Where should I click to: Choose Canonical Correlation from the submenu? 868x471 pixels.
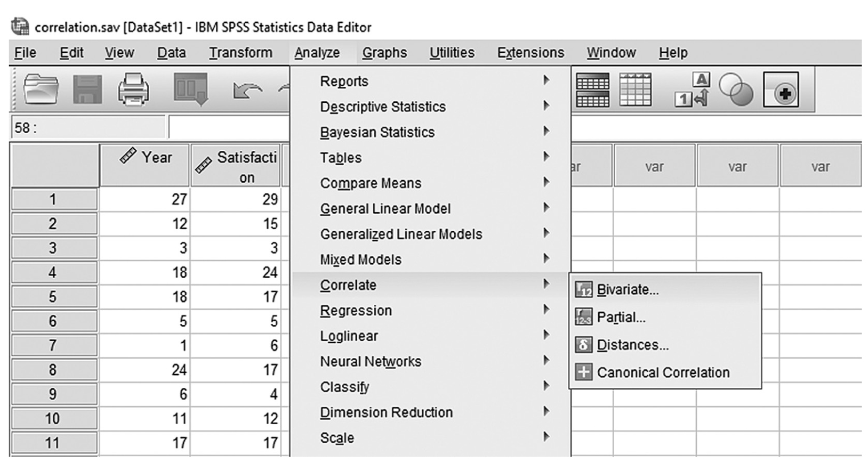[665, 372]
